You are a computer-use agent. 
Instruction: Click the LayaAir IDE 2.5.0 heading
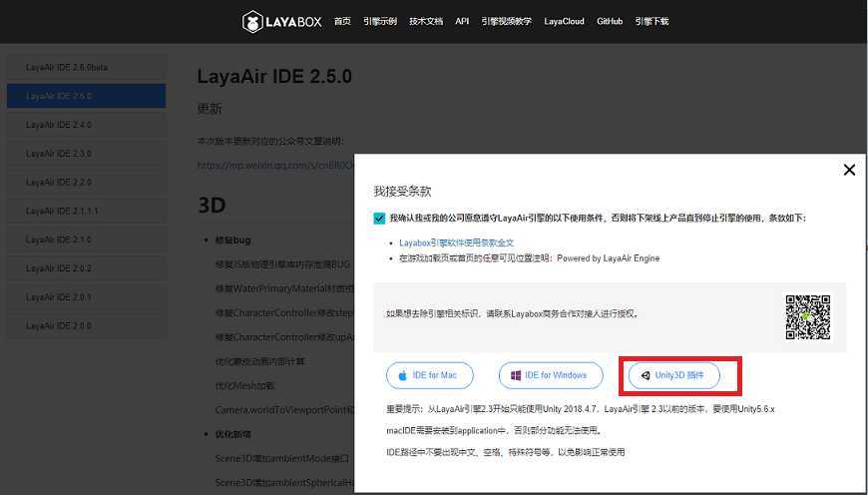(274, 77)
